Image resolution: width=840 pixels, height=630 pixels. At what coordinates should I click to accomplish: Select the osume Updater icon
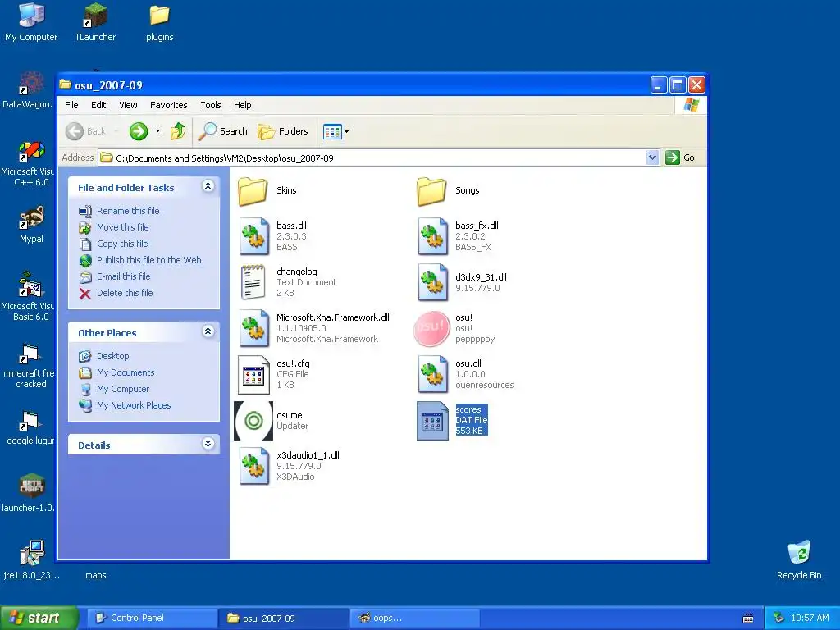coord(253,421)
